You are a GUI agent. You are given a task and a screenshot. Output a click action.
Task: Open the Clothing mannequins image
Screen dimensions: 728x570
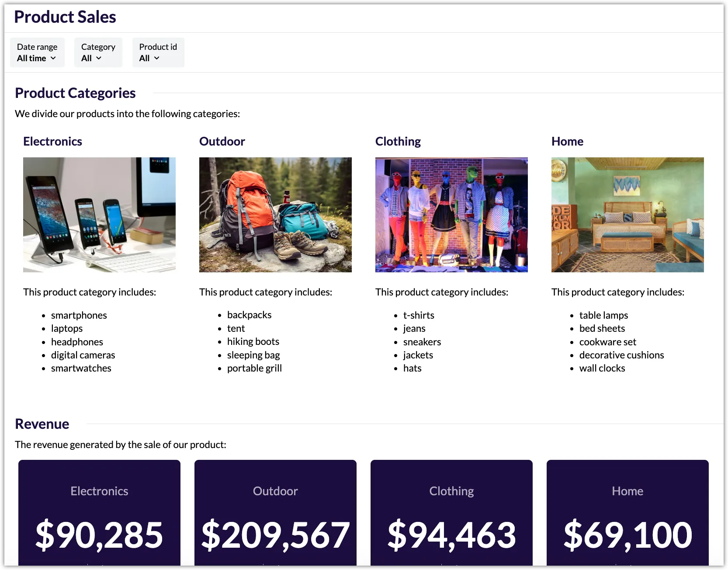pos(451,215)
